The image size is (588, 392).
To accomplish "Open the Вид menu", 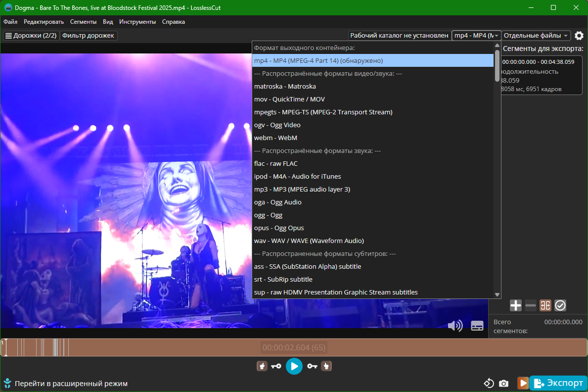I will [108, 22].
